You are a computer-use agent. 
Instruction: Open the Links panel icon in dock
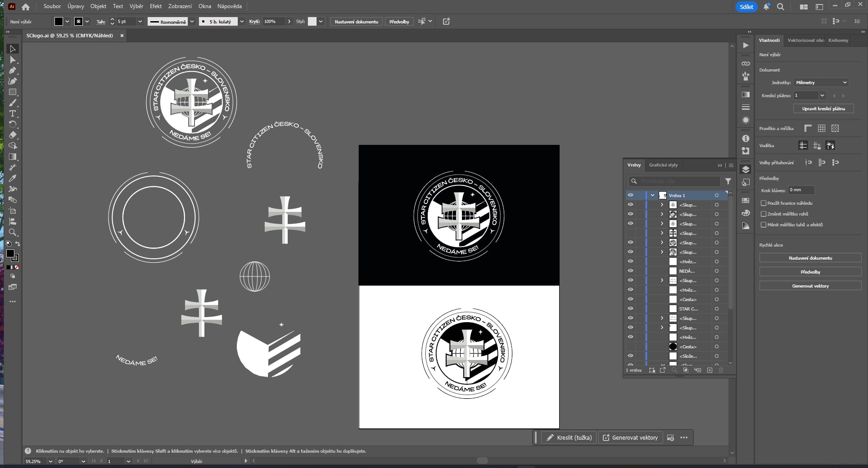[746, 63]
